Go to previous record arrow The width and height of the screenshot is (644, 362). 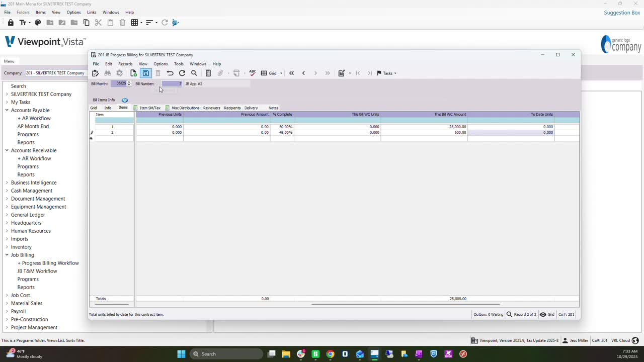click(303, 73)
